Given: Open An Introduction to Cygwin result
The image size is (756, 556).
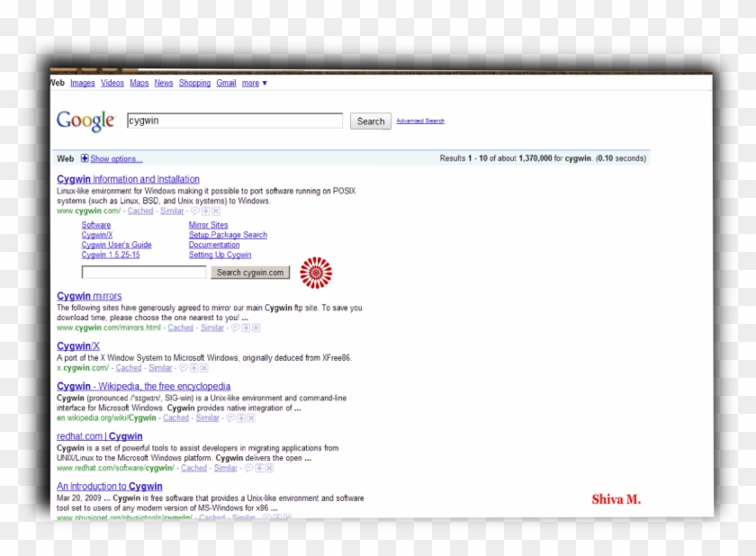Looking at the screenshot, I should (x=110, y=486).
